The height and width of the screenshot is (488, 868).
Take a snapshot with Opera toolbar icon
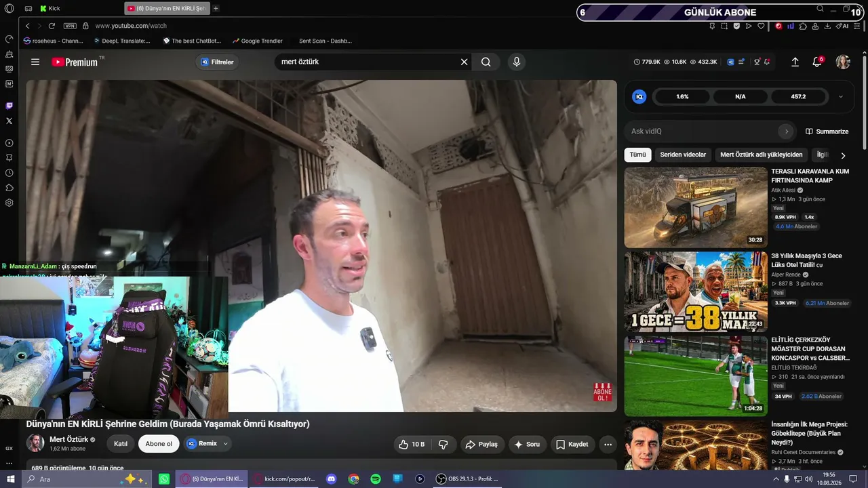click(x=724, y=26)
